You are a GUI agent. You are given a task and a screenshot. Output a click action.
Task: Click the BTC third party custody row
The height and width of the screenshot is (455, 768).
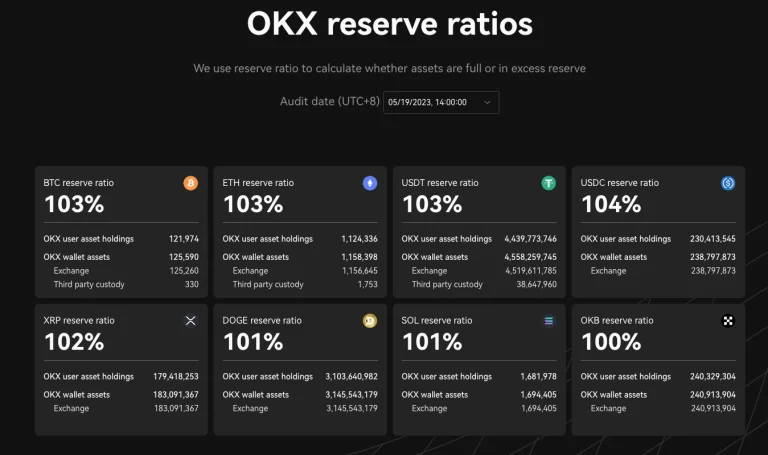coord(121,285)
